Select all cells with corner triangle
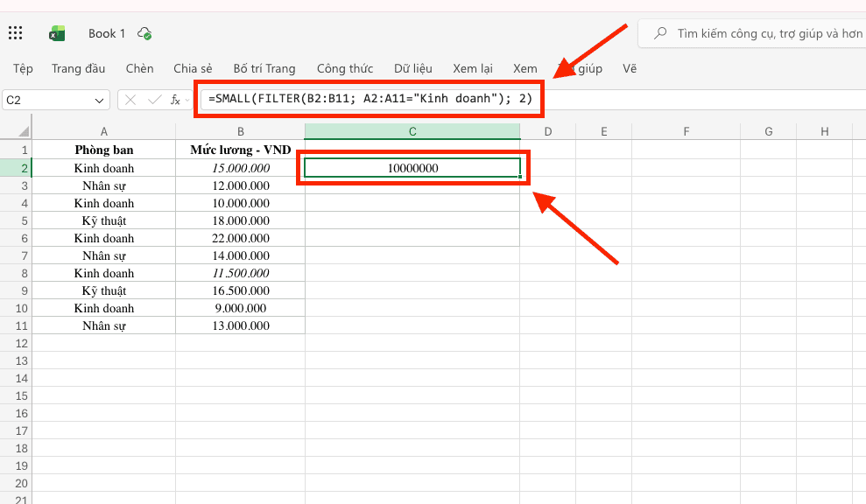This screenshot has height=504, width=866. 24,131
